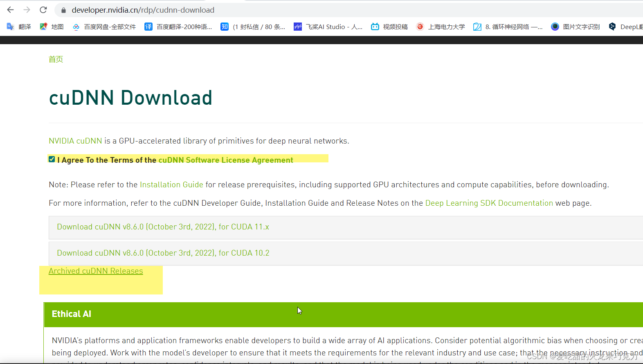Go back using the browser back arrow
Screen dimensions: 643x364
[11, 10]
